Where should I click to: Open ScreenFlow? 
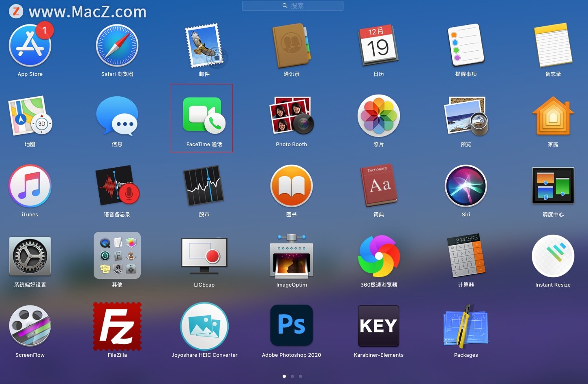click(x=30, y=326)
